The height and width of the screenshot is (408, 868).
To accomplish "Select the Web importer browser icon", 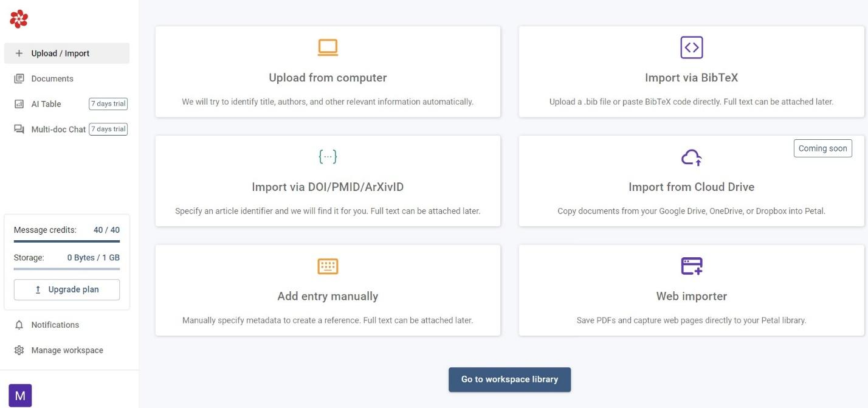I will point(691,266).
